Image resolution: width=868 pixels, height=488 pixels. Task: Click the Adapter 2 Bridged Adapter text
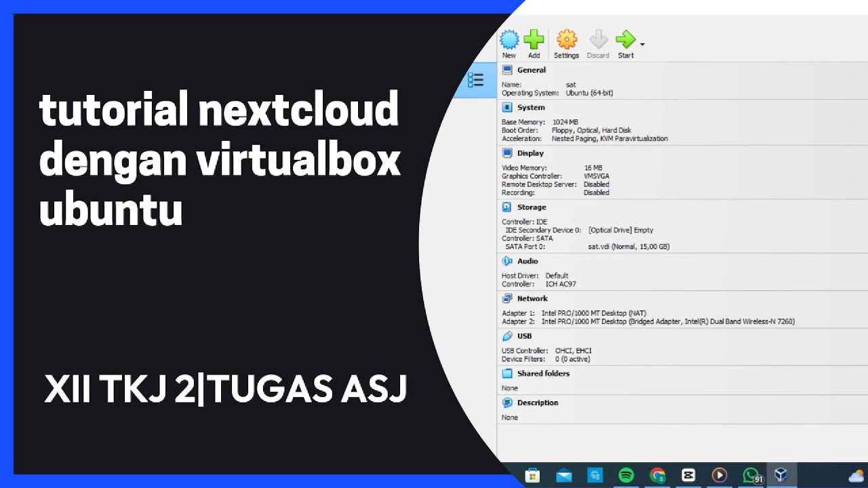[668, 321]
